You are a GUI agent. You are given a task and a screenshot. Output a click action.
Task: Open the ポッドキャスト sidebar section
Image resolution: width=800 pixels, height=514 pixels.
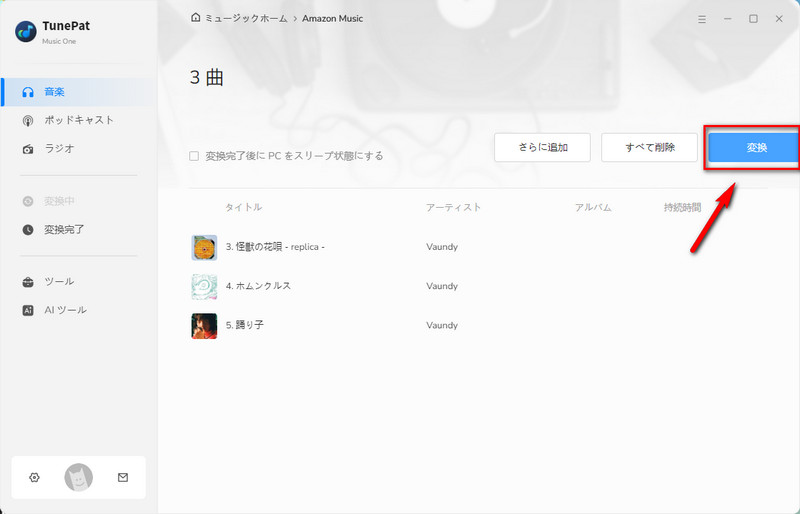point(78,120)
